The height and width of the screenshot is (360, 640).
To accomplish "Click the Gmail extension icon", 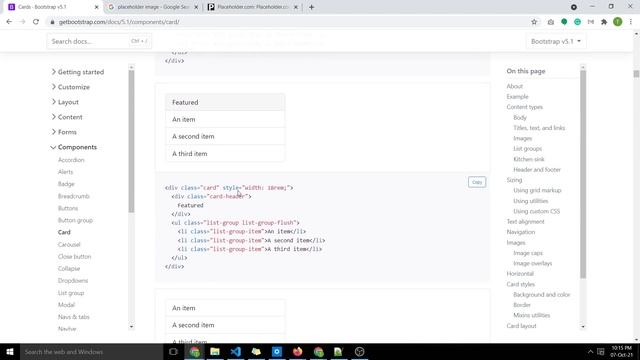I will coord(591,22).
